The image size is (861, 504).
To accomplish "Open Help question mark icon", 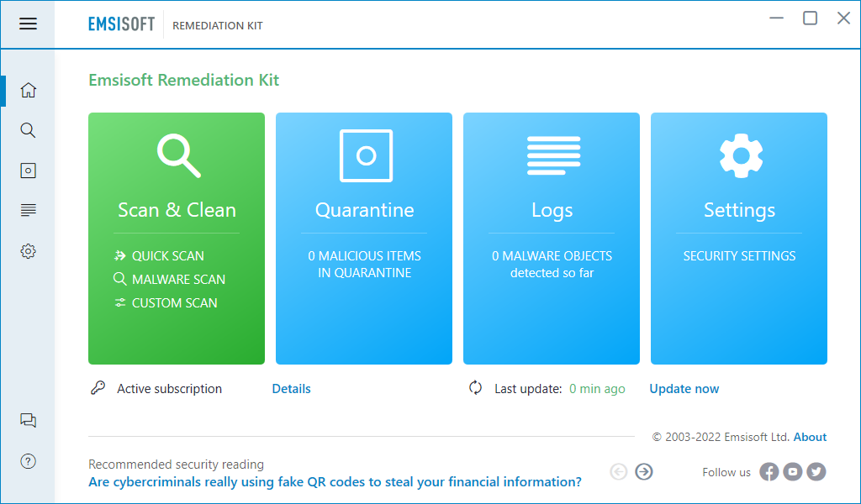I will [28, 461].
